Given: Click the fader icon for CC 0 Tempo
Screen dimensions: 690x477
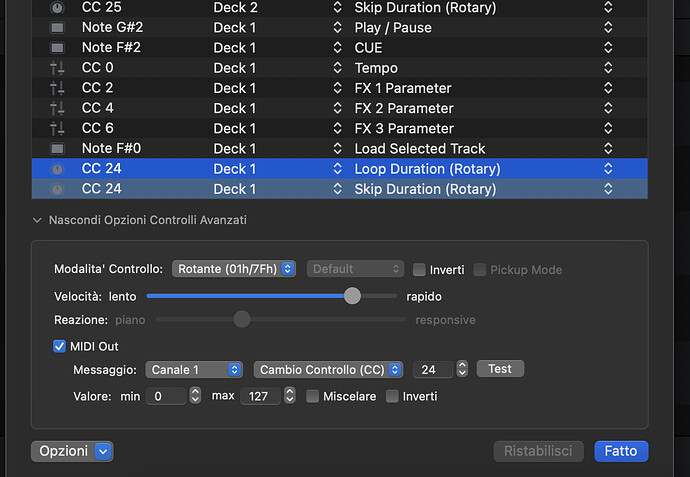Looking at the screenshot, I should point(57,68).
